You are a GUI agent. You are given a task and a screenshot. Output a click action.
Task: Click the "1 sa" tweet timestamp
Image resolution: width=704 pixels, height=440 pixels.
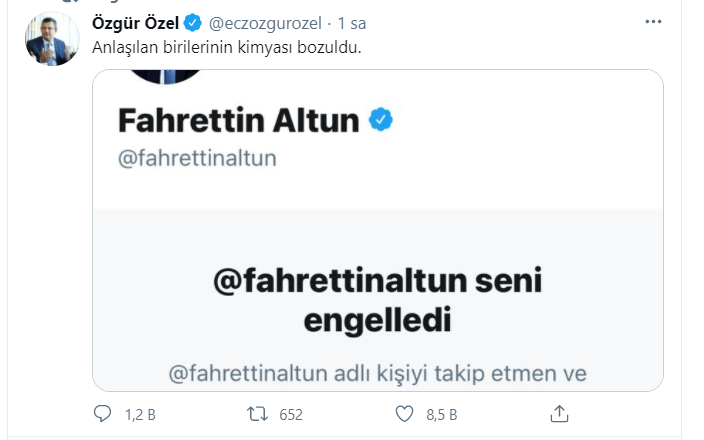(x=351, y=23)
